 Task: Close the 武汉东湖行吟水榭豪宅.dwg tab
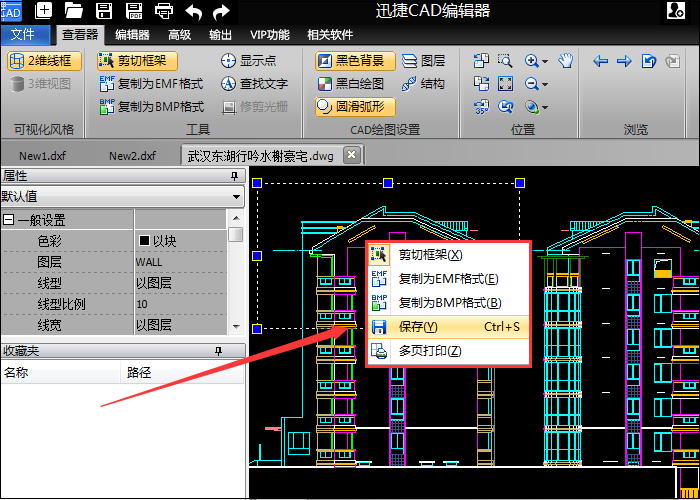click(351, 155)
